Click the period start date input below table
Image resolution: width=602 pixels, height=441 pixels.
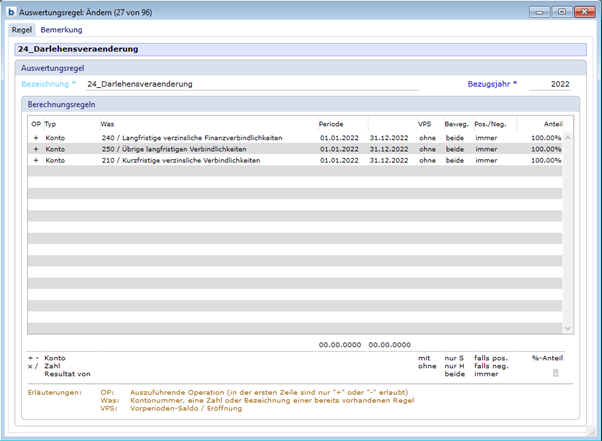338,344
